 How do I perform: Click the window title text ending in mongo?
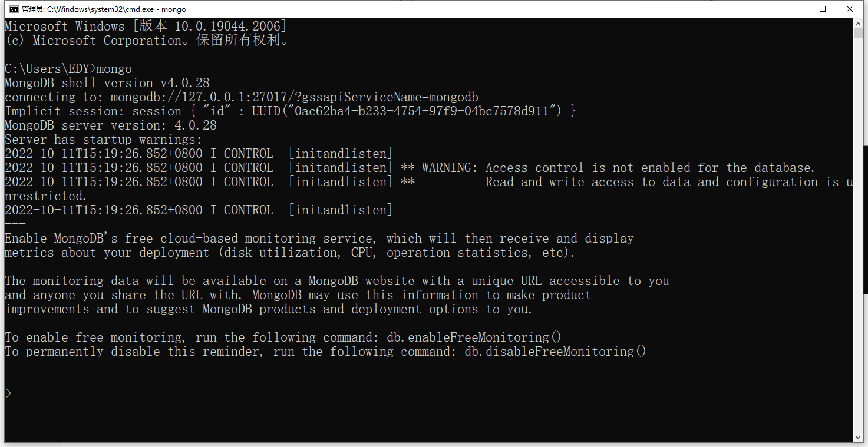pyautogui.click(x=104, y=9)
